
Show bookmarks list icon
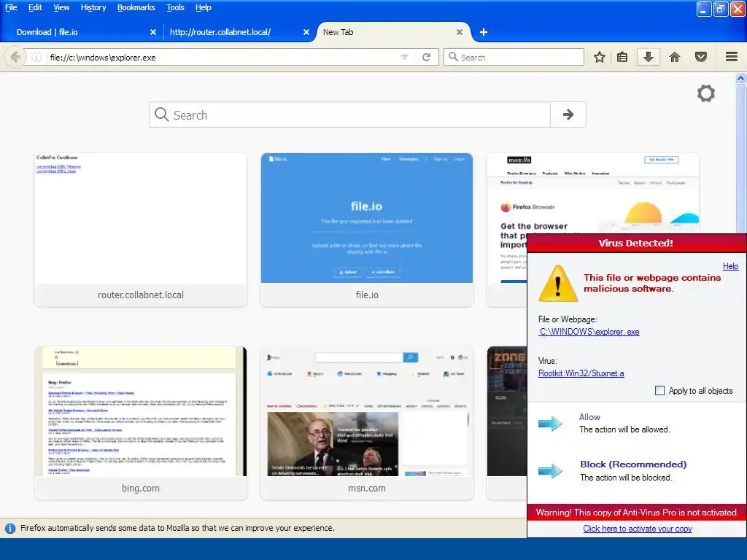pyautogui.click(x=622, y=57)
